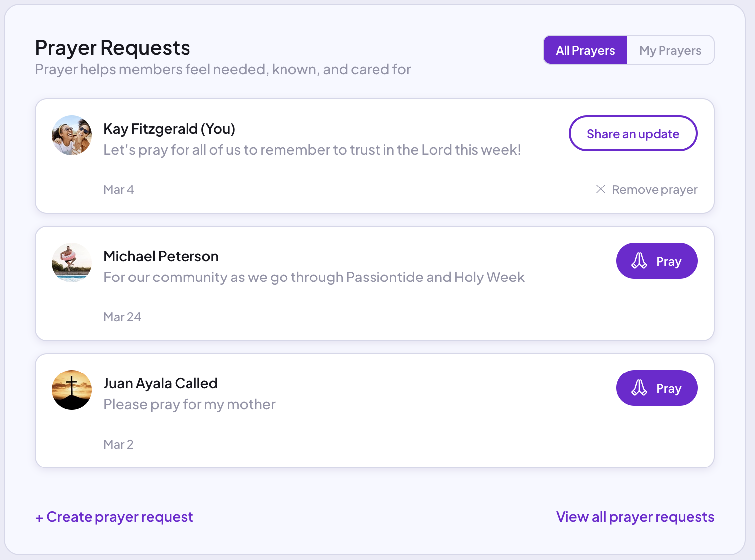Pray for Michael Peterson's request
The image size is (755, 560).
pos(657,261)
